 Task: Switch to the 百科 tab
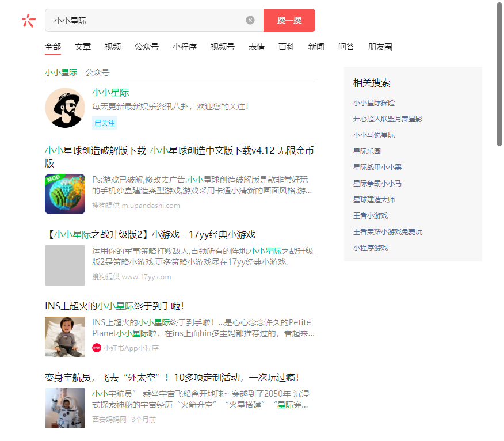pos(287,47)
